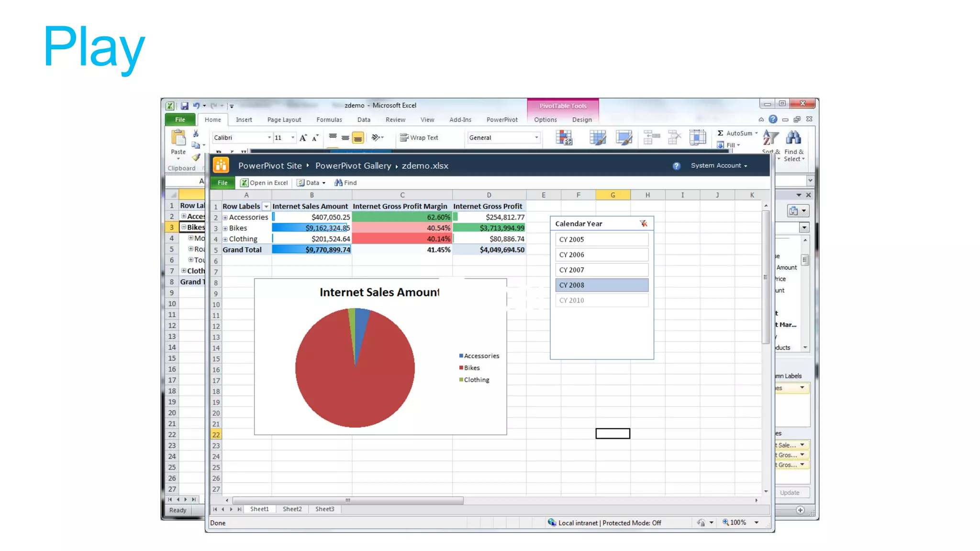Screen dimensions: 980x551
Task: Select the CY 2007 slicer item
Action: tap(601, 270)
